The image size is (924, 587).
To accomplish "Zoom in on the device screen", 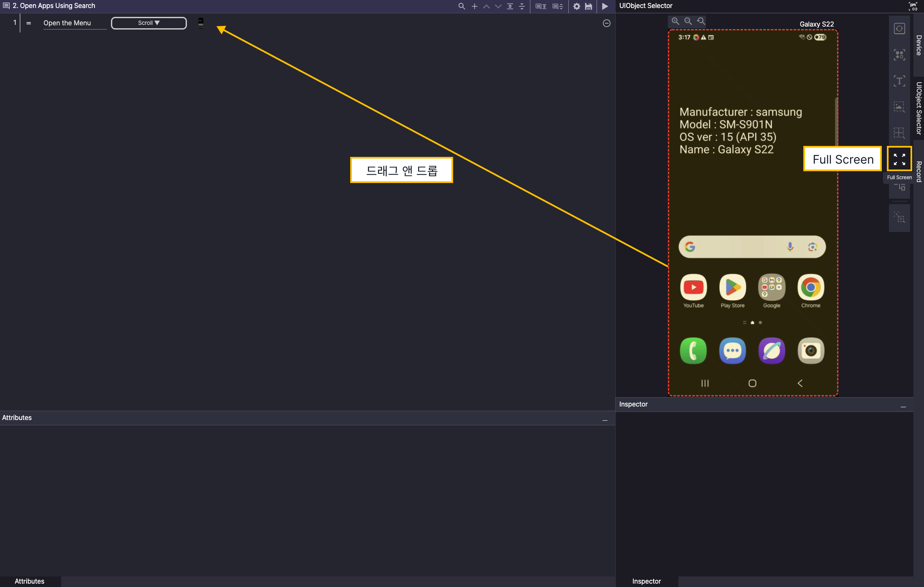I will point(675,21).
